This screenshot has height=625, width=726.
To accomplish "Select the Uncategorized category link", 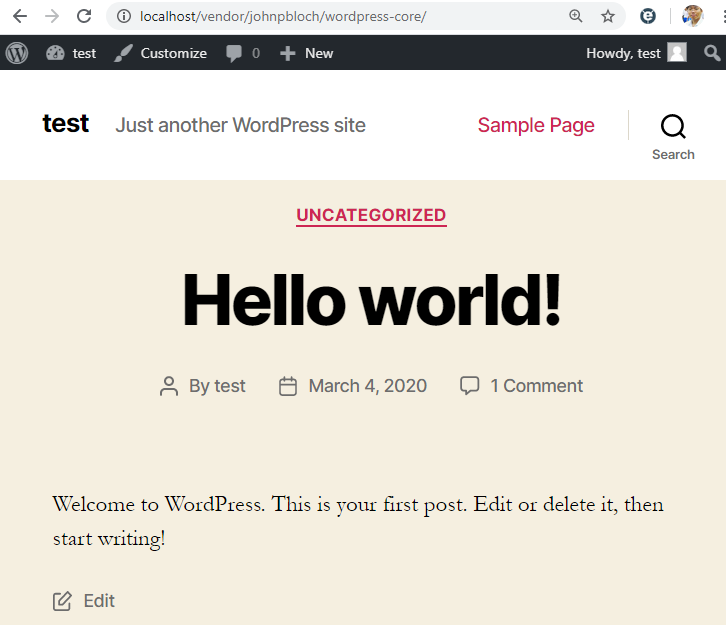I will pos(371,215).
